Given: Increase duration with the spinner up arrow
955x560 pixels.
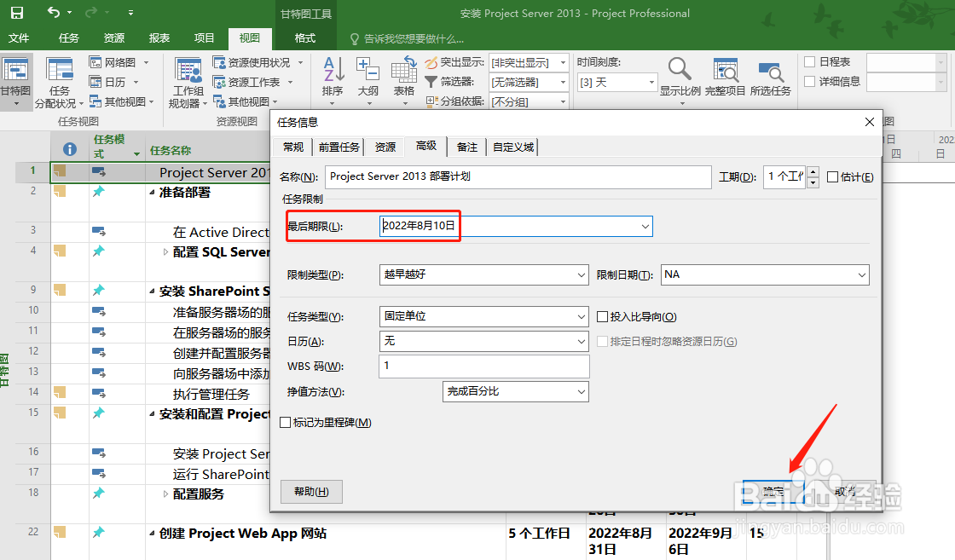Looking at the screenshot, I should point(813,171).
